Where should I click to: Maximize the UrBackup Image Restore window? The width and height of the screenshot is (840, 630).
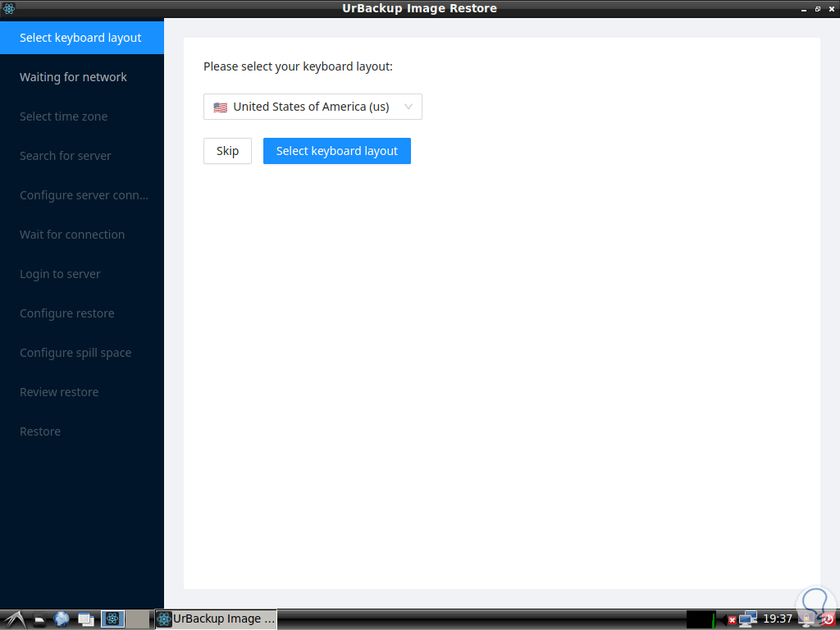click(x=818, y=9)
